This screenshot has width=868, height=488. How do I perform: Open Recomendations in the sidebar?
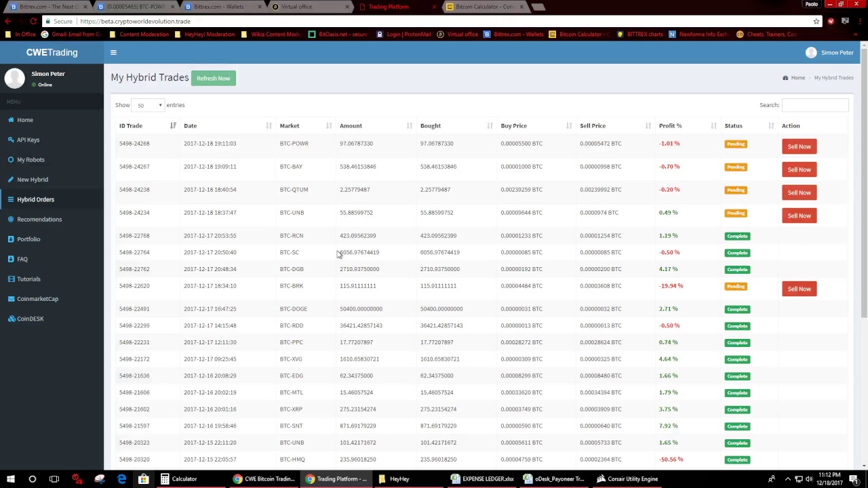point(39,220)
